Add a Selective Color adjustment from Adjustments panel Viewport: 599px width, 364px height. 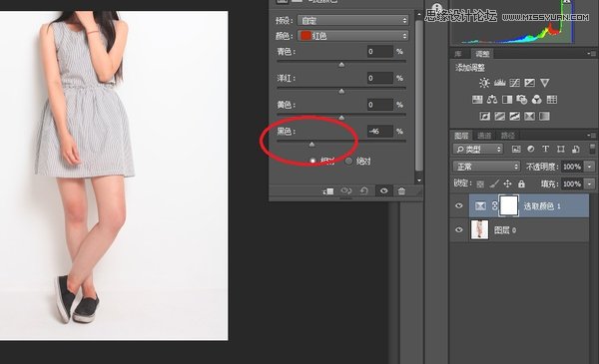[x=529, y=116]
